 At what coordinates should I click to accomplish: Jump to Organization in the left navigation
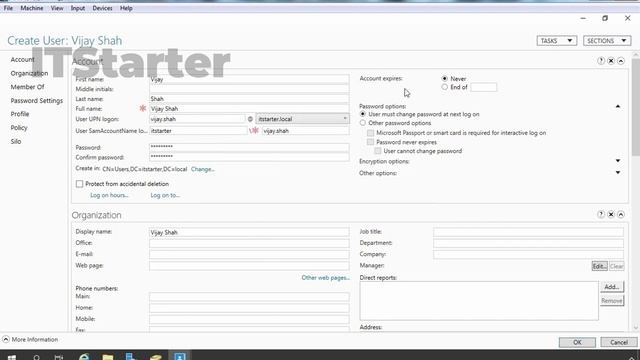(x=29, y=73)
